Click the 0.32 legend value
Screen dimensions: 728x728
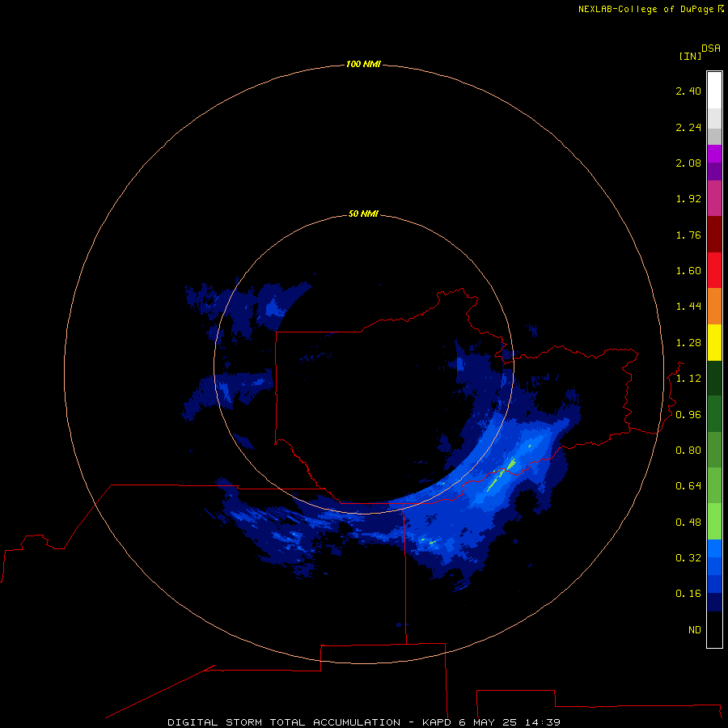(688, 557)
